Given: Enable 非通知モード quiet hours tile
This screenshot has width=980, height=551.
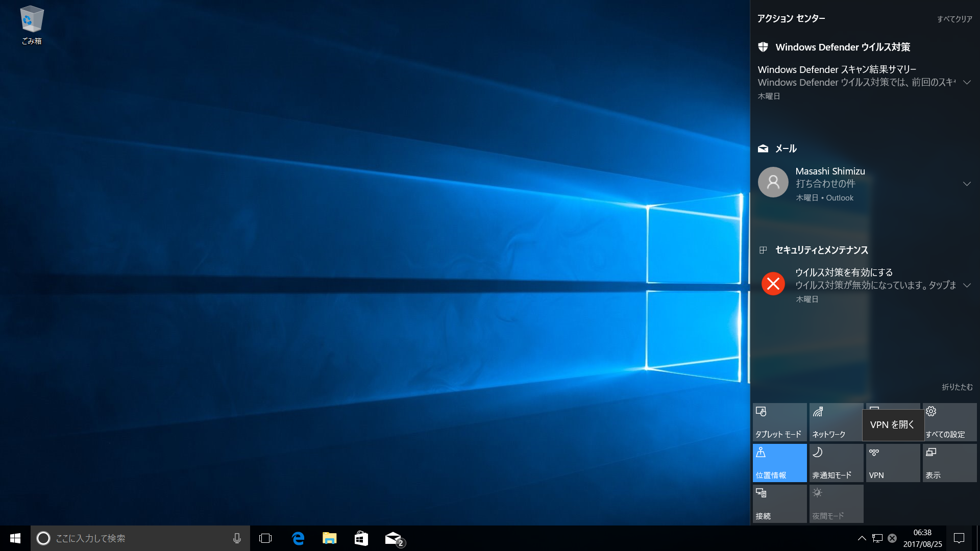Looking at the screenshot, I should (x=836, y=463).
